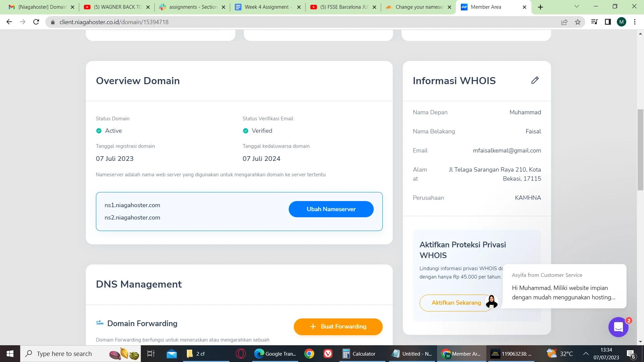644x362 pixels.
Task: Switch to the Week 4 Assignment tab
Action: pyautogui.click(x=268, y=7)
